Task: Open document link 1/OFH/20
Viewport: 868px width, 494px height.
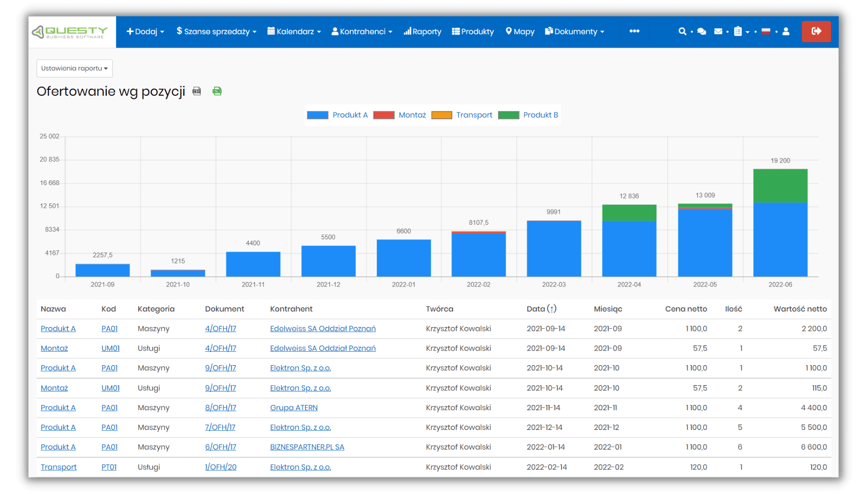Action: pos(221,467)
